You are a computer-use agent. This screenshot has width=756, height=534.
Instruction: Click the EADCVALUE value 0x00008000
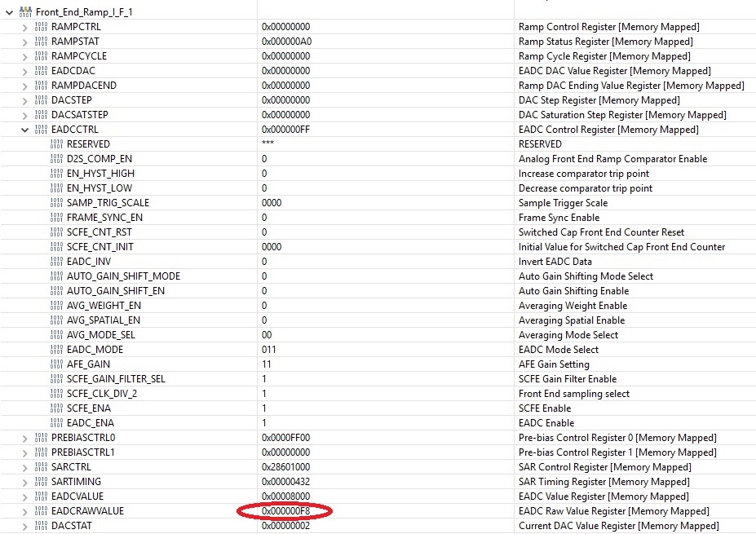pos(286,496)
